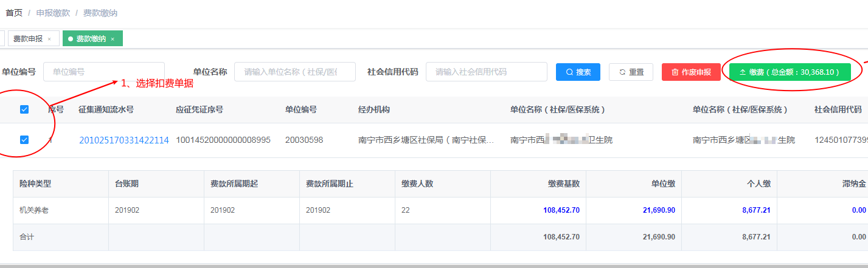Click the trash icon on 作废申报 button

click(675, 72)
